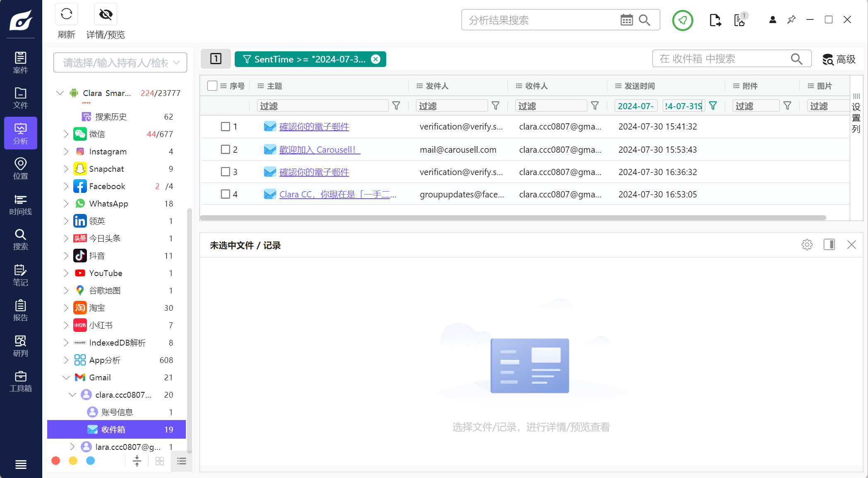Expand the 微信 tree node

point(66,134)
